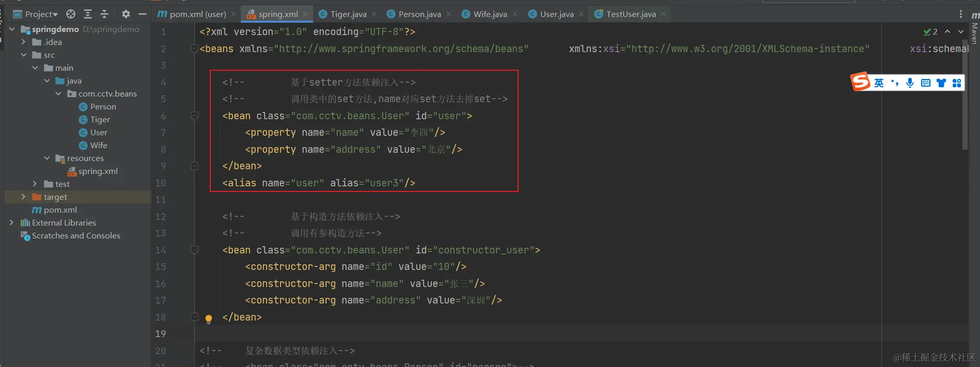Open the Maven tool window
Viewport: 980px width, 367px height.
[974, 28]
